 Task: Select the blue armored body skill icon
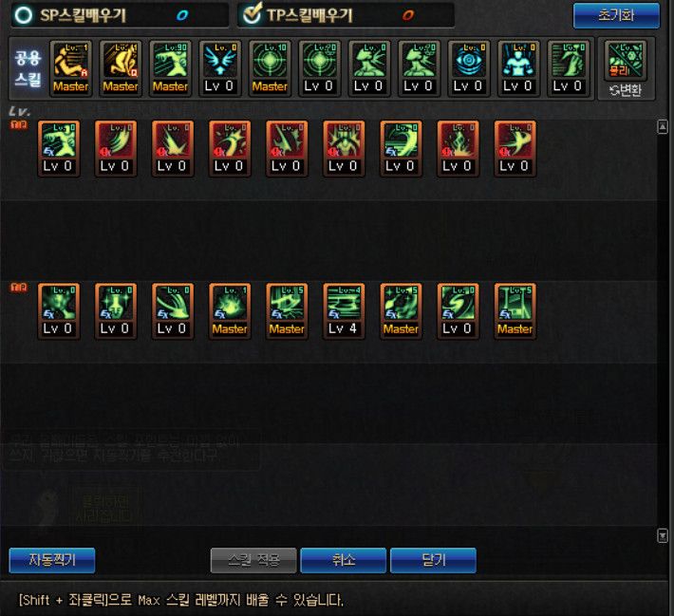(x=518, y=68)
